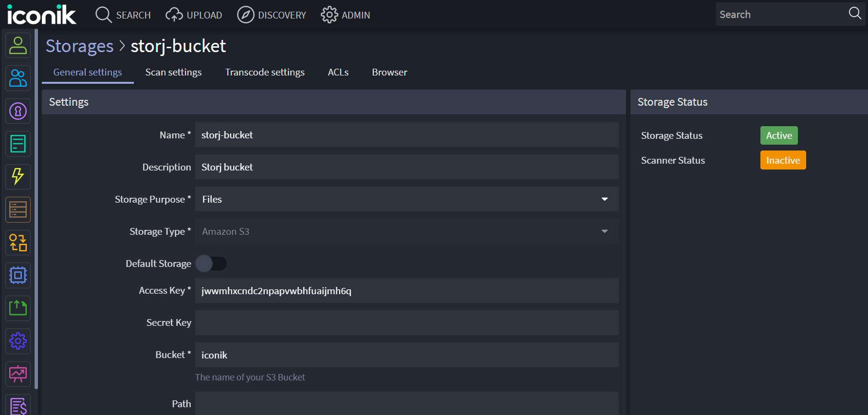This screenshot has width=868, height=415.
Task: Click the green Active status badge
Action: [779, 135]
